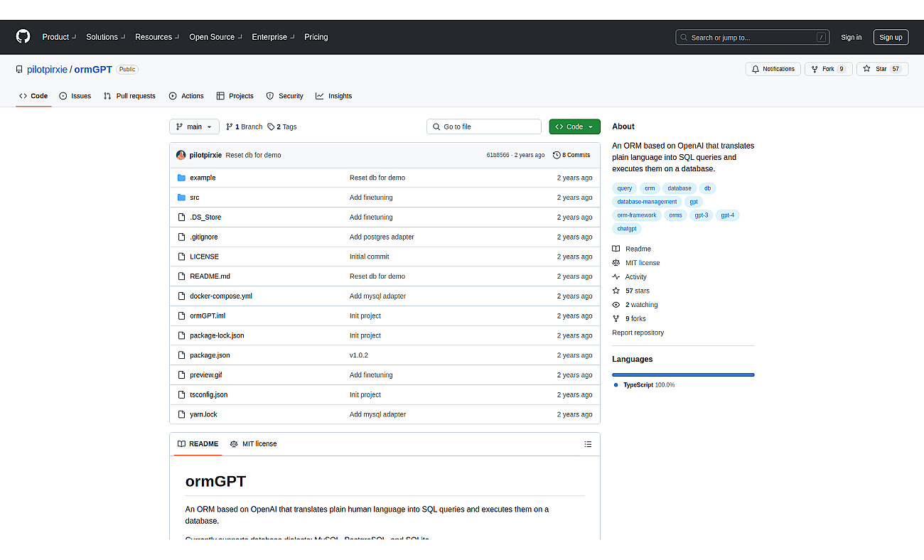Click the file icon for tsconfig.json
Image resolution: width=924 pixels, height=560 pixels.
click(181, 394)
